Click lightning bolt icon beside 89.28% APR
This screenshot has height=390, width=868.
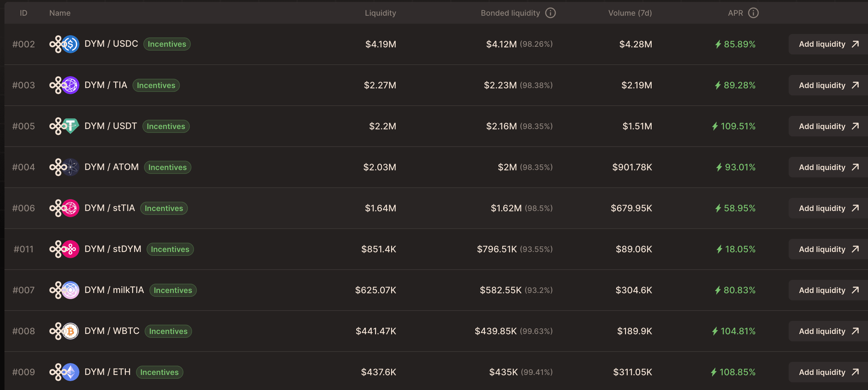click(x=718, y=85)
